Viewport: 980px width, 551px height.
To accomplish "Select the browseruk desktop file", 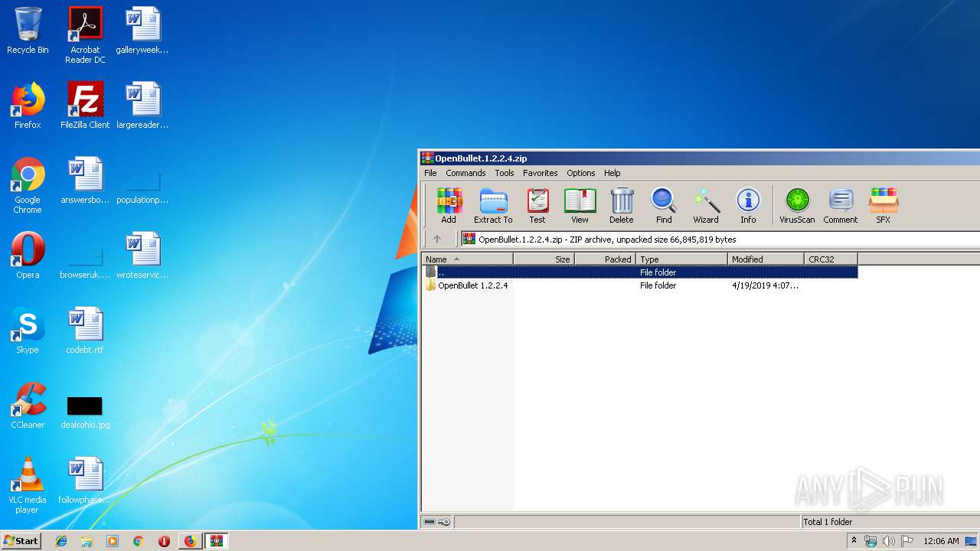I will [85, 262].
